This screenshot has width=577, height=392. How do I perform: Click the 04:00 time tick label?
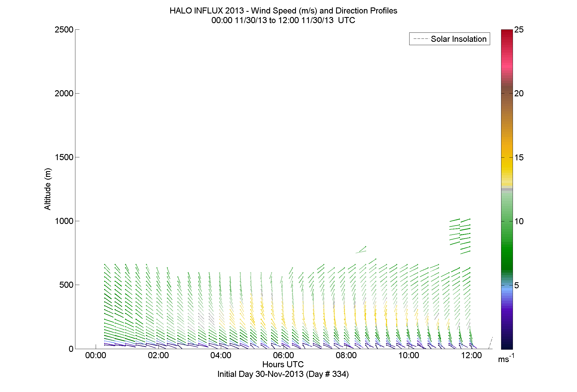(x=221, y=355)
